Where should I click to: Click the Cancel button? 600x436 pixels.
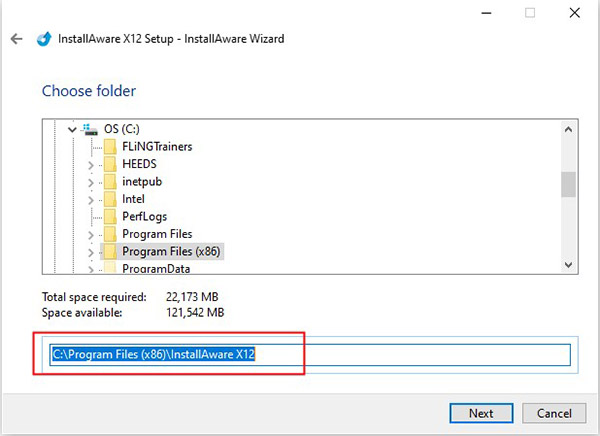(553, 413)
